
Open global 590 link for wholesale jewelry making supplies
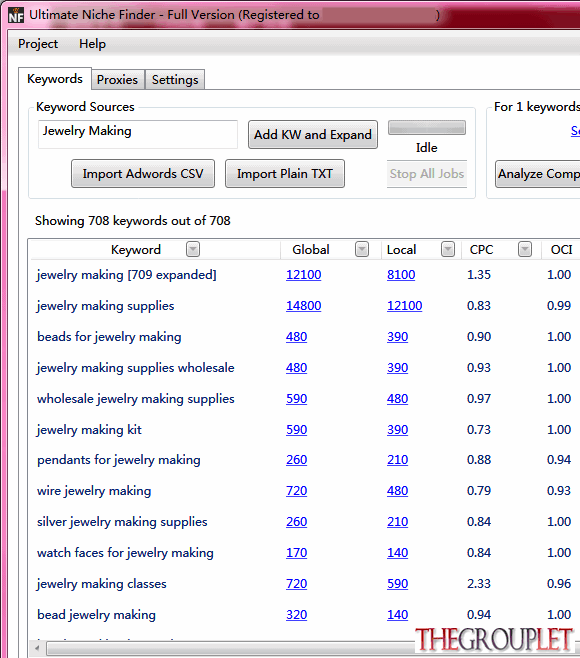tap(296, 399)
